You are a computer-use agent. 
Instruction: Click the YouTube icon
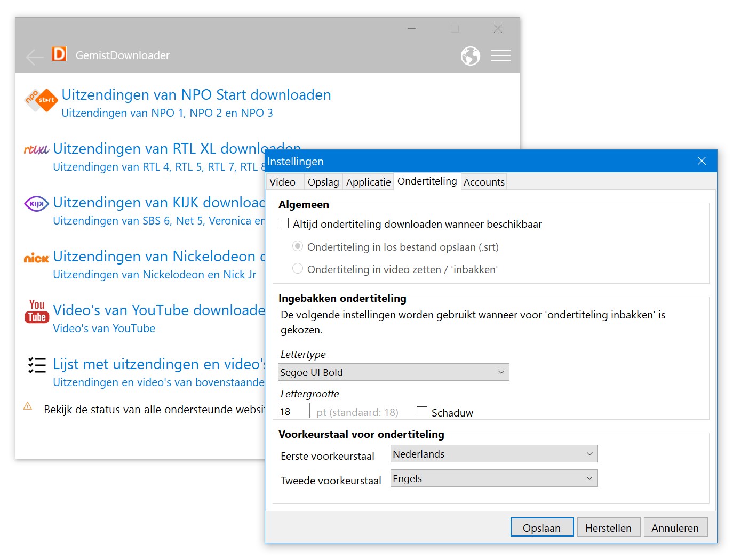click(36, 312)
